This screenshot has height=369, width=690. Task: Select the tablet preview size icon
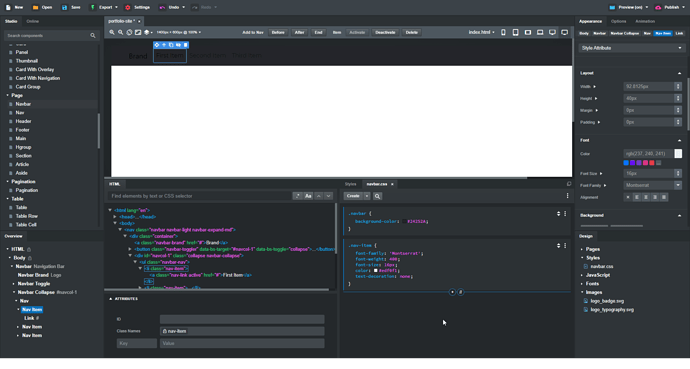515,33
